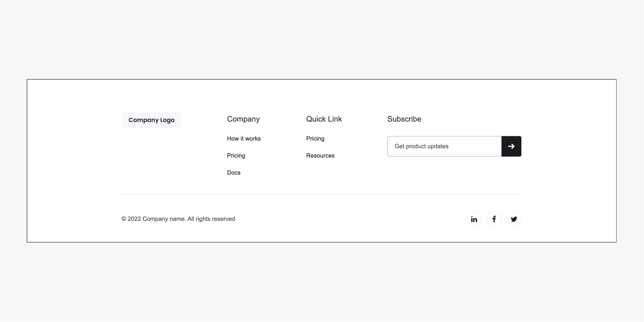The height and width of the screenshot is (322, 644).
Task: Click the 'All rights reserved' text
Action: [211, 219]
